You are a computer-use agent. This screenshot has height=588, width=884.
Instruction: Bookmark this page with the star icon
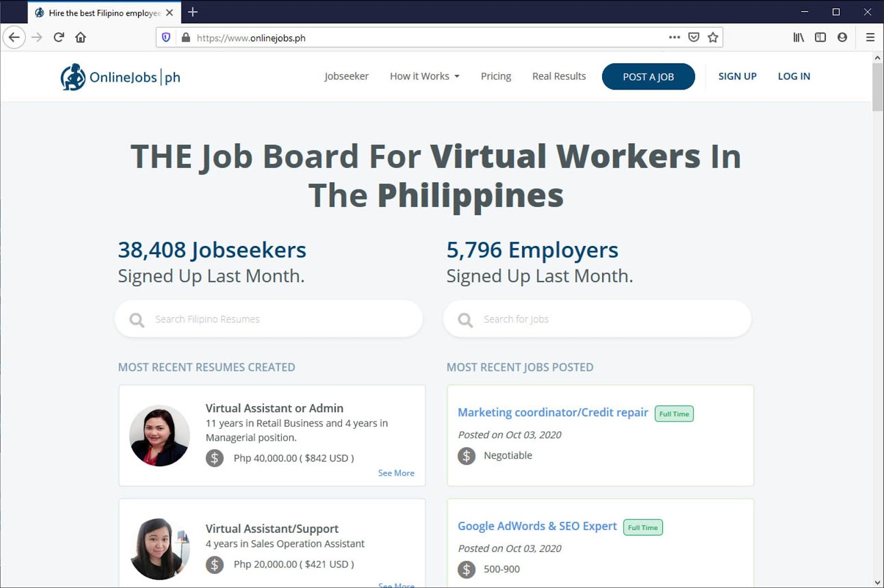click(x=713, y=38)
